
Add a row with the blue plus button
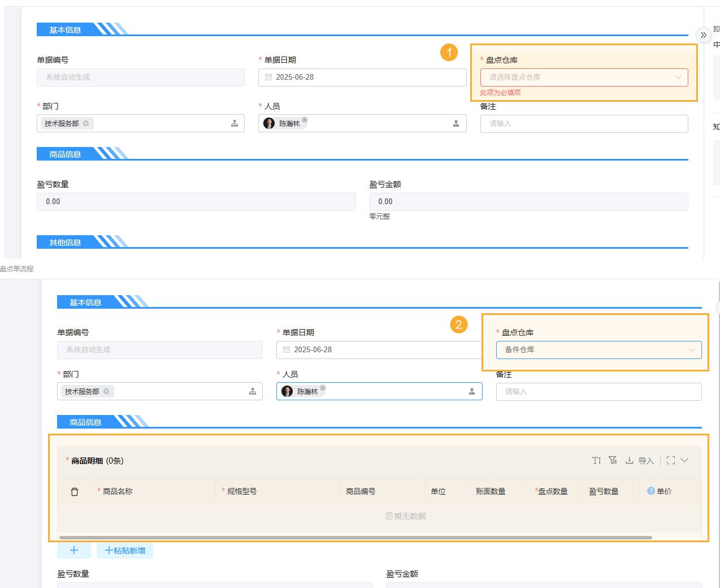[x=74, y=550]
